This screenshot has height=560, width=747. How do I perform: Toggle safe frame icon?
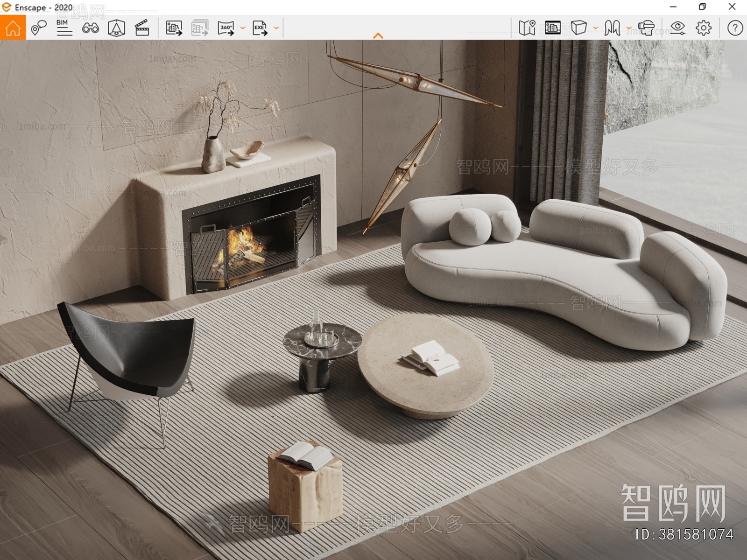[116, 28]
